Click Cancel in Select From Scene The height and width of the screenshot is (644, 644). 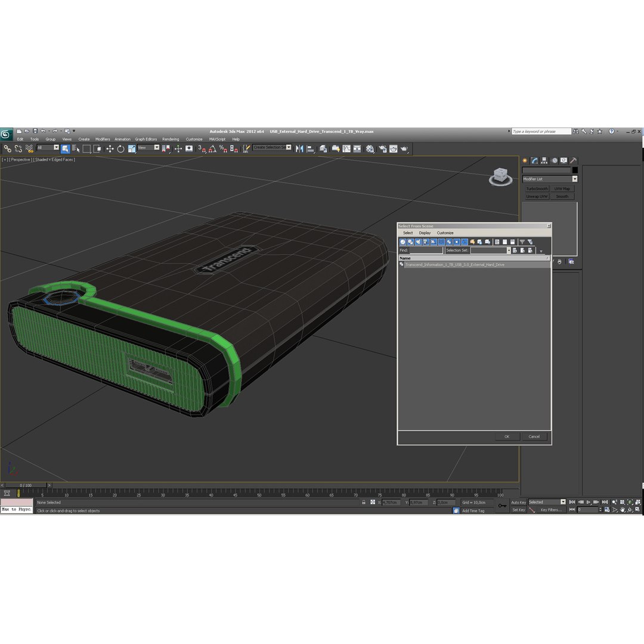534,436
